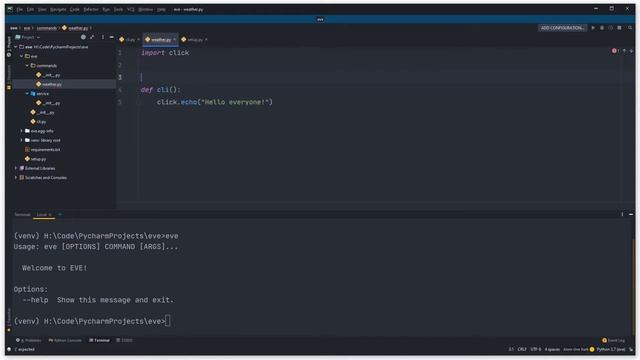Click the red error indicator in the editor corner
Screen dimensions: 640x360
614,51
